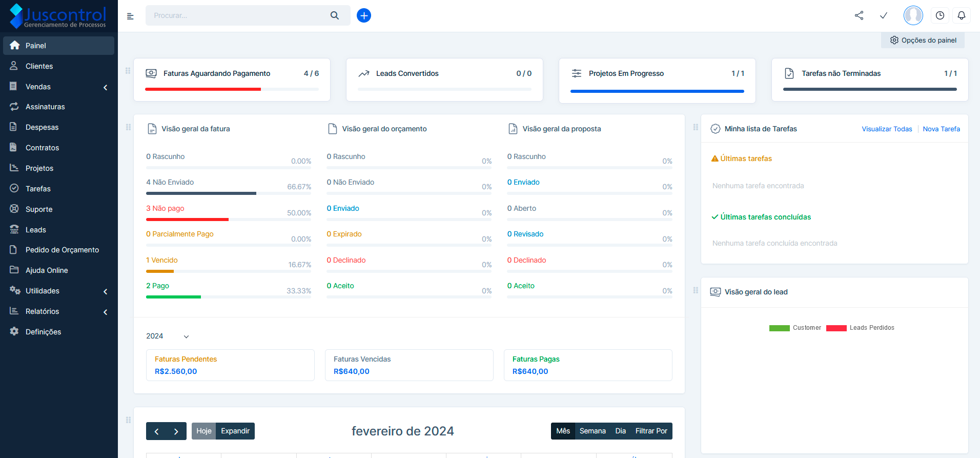The height and width of the screenshot is (458, 980).
Task: Open the Filtrar Por calendar filter
Action: click(x=651, y=431)
